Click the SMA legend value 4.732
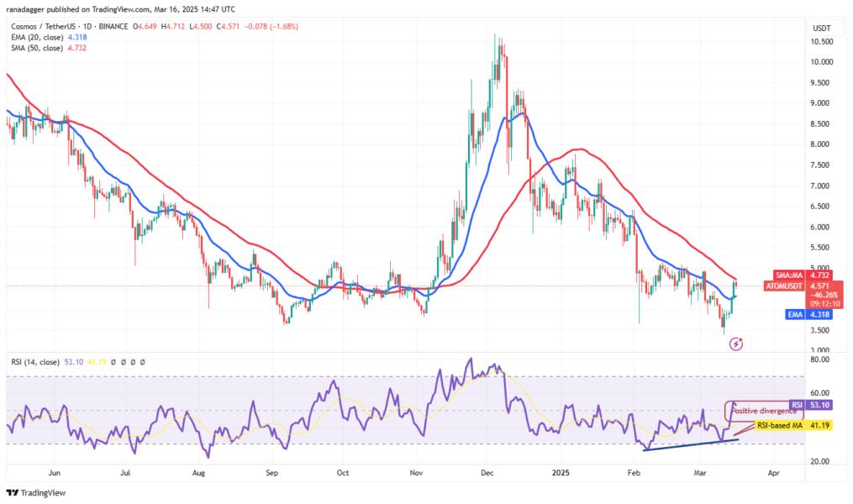The image size is (853, 504). (x=76, y=48)
